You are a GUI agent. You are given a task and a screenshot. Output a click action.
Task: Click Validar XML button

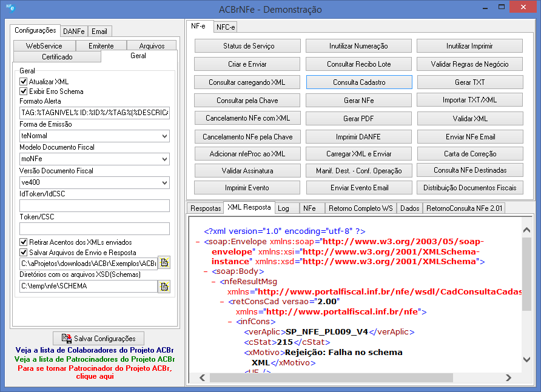pyautogui.click(x=470, y=119)
